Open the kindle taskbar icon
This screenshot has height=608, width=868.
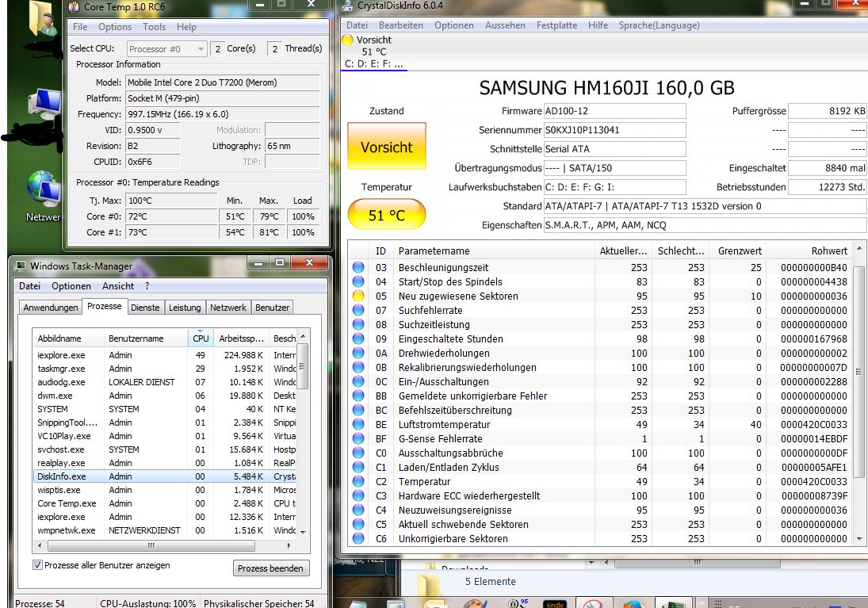pos(555,604)
